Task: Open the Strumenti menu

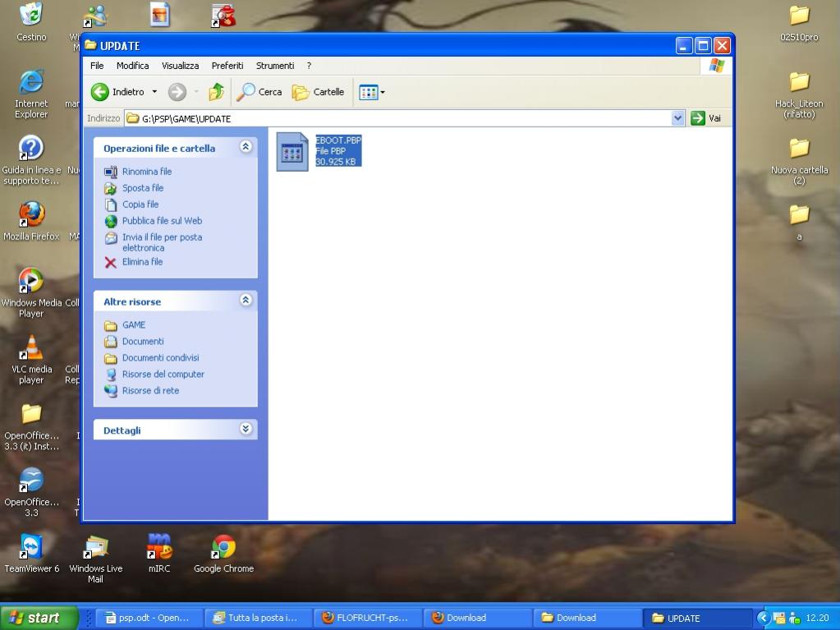Action: tap(275, 66)
